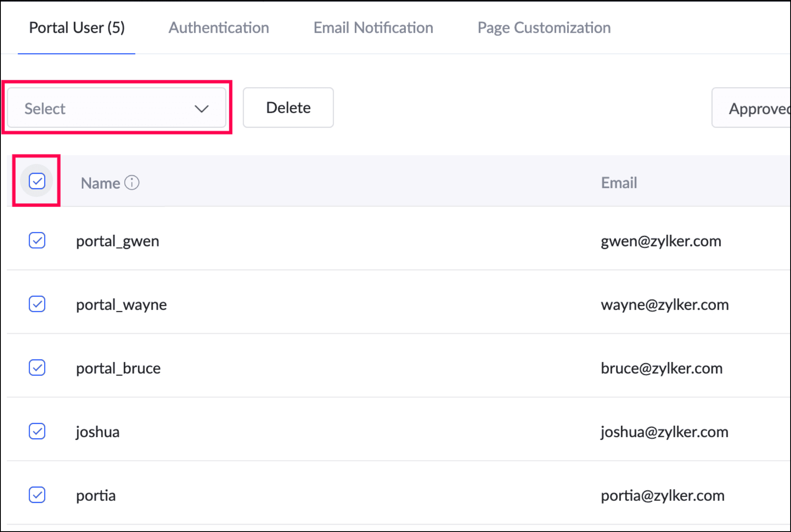Click the portia user name
Screen dimensions: 791x532
[96, 495]
